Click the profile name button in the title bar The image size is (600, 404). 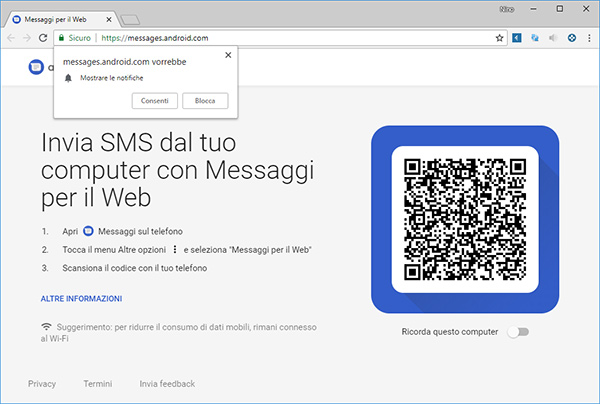507,9
